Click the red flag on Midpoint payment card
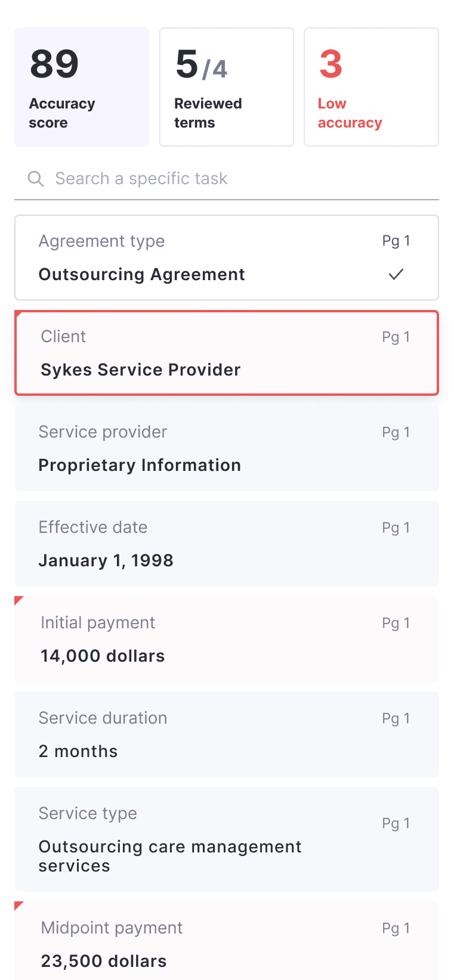Viewport: 454px width, 980px height. point(18,905)
